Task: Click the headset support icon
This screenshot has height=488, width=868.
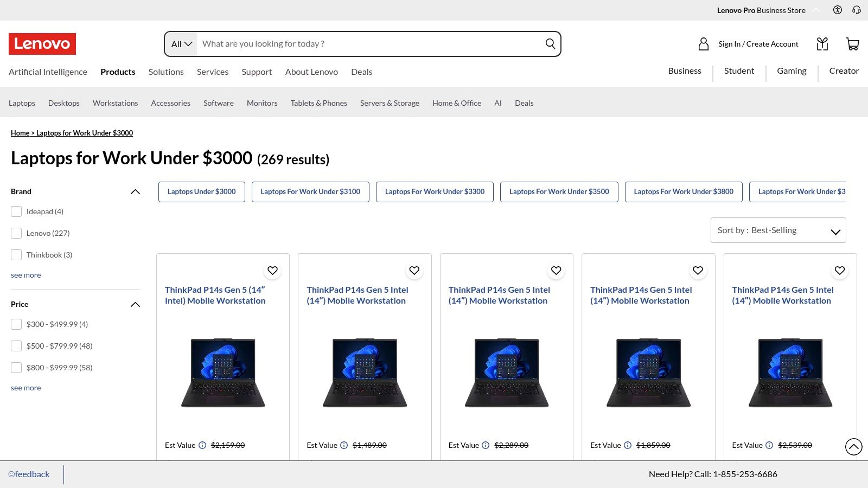Action: pos(857,10)
